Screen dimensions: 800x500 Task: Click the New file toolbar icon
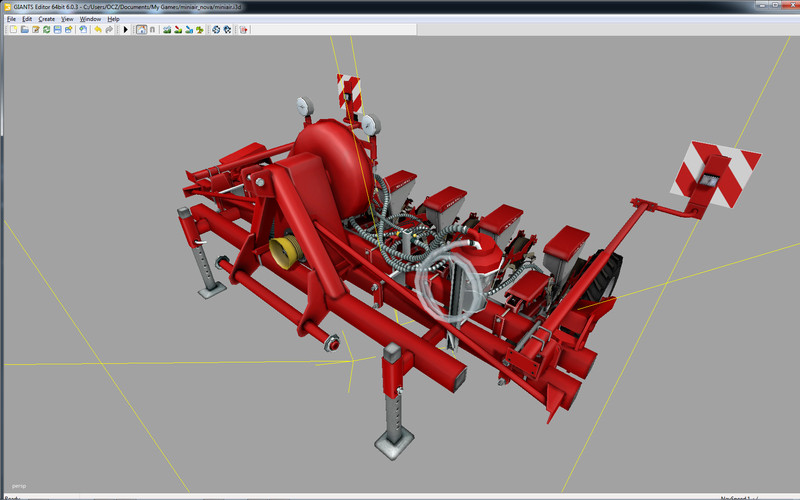(11, 30)
